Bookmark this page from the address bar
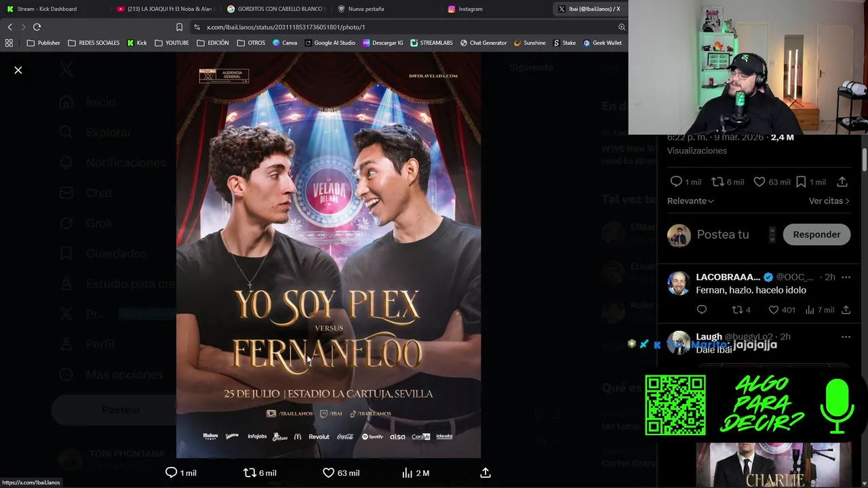 tap(179, 27)
